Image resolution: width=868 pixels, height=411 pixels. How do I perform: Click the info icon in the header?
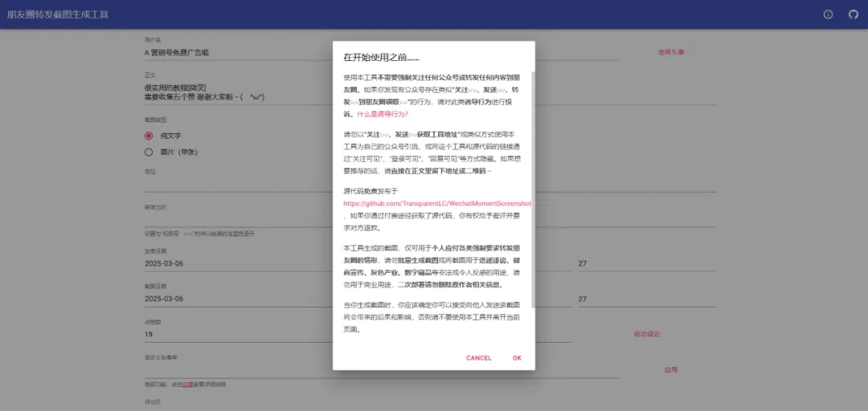pos(829,14)
